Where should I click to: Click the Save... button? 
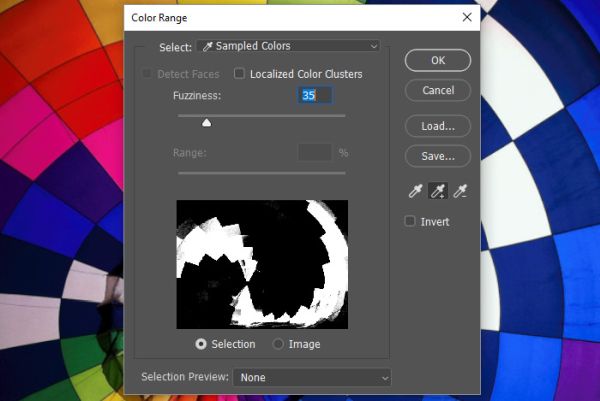click(438, 156)
